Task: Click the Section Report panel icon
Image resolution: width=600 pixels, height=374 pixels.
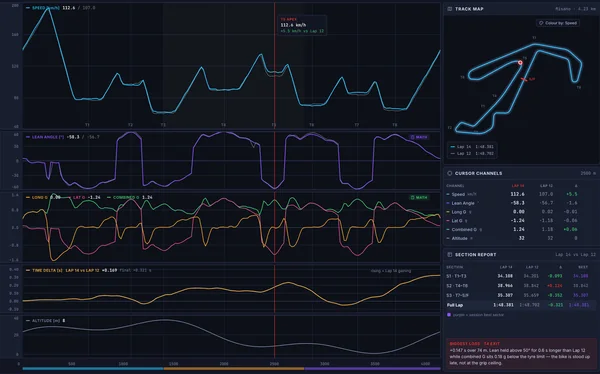Action: [450, 255]
